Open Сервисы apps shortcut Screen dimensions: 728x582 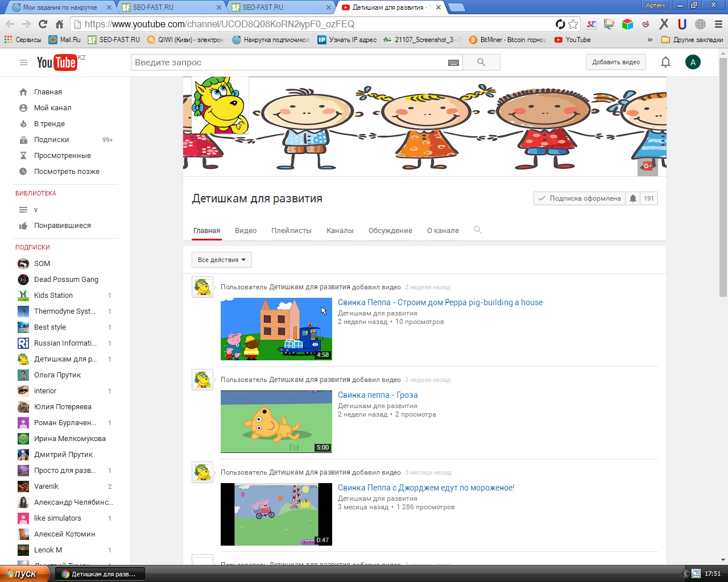click(23, 40)
